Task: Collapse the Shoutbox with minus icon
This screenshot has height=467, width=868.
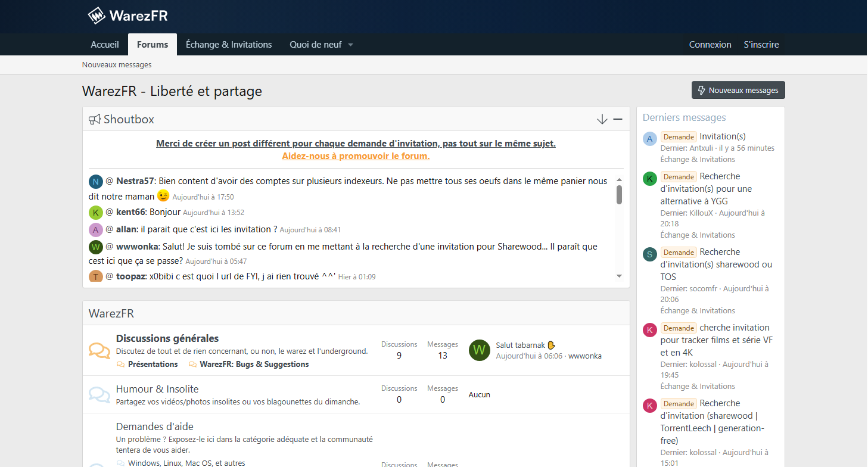Action: click(618, 119)
